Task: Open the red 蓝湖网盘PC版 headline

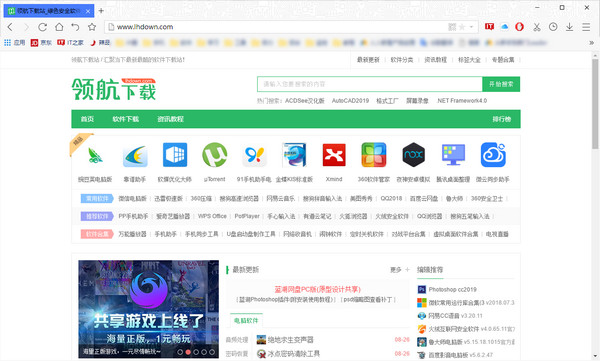Action: click(x=317, y=289)
